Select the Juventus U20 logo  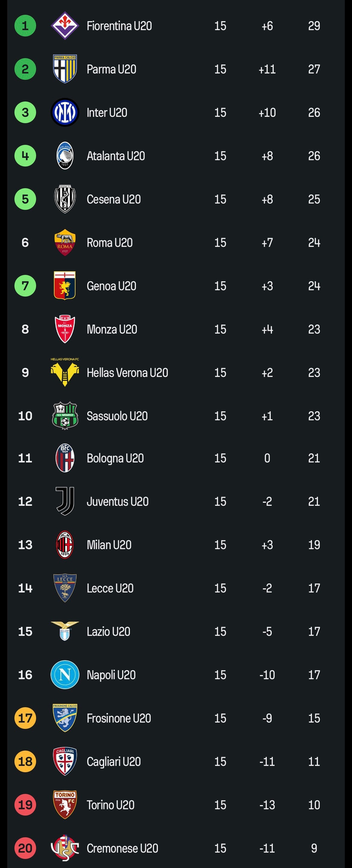point(65,501)
